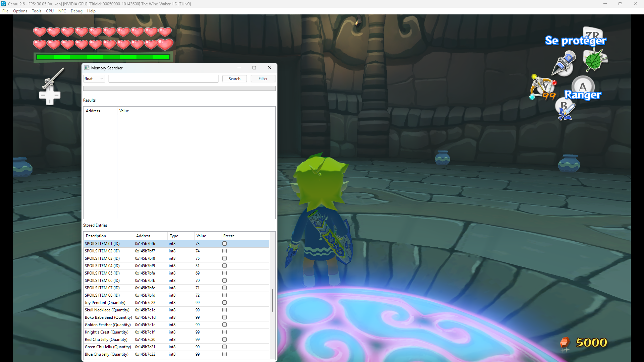Click the stored entries vertical scrollbar
This screenshot has height=362, width=644.
pyautogui.click(x=272, y=300)
